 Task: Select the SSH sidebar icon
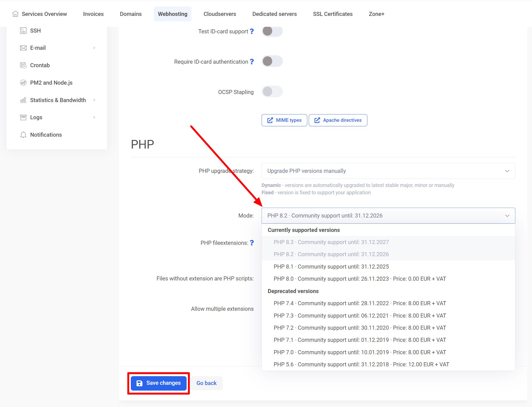23,31
